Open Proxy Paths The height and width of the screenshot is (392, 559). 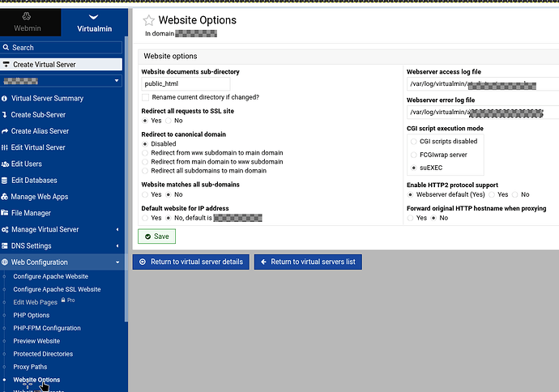tap(30, 367)
